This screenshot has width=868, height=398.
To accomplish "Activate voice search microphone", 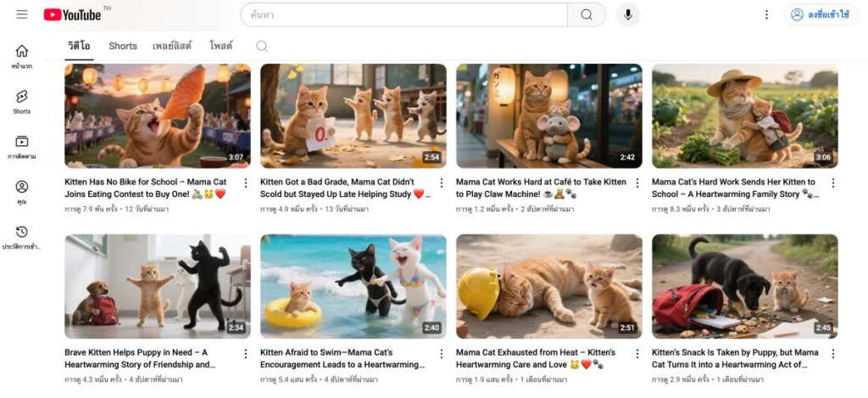I will (628, 14).
